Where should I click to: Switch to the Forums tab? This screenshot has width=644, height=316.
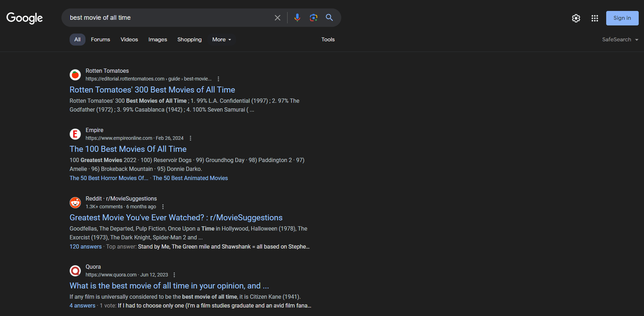click(100, 40)
